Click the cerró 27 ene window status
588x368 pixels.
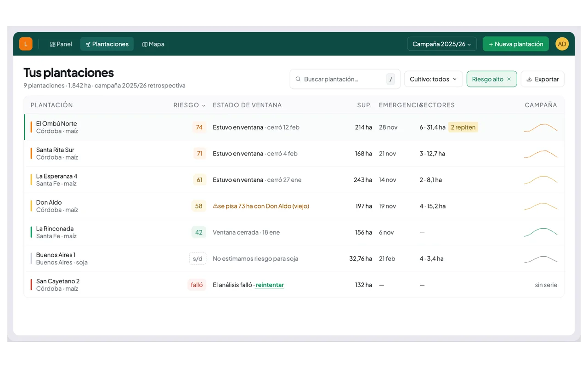pos(284,180)
